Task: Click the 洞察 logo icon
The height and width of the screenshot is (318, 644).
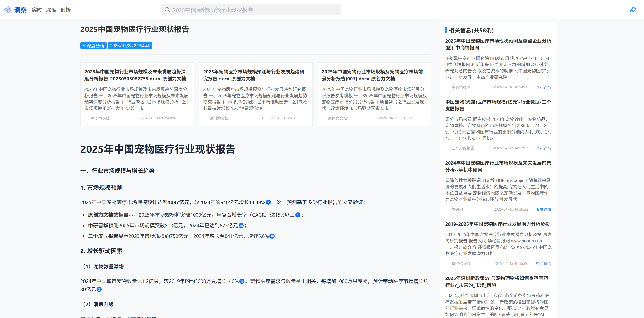Action: pyautogui.click(x=8, y=10)
